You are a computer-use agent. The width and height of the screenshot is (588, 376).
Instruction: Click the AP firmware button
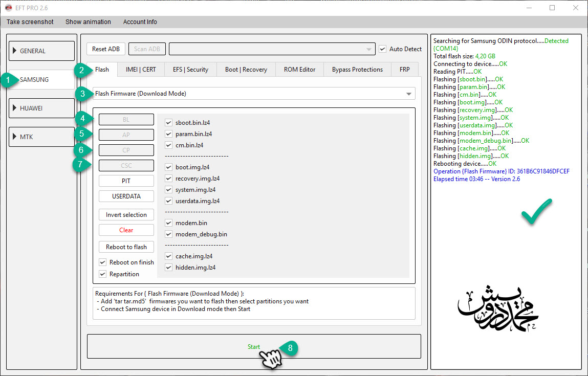tap(126, 135)
